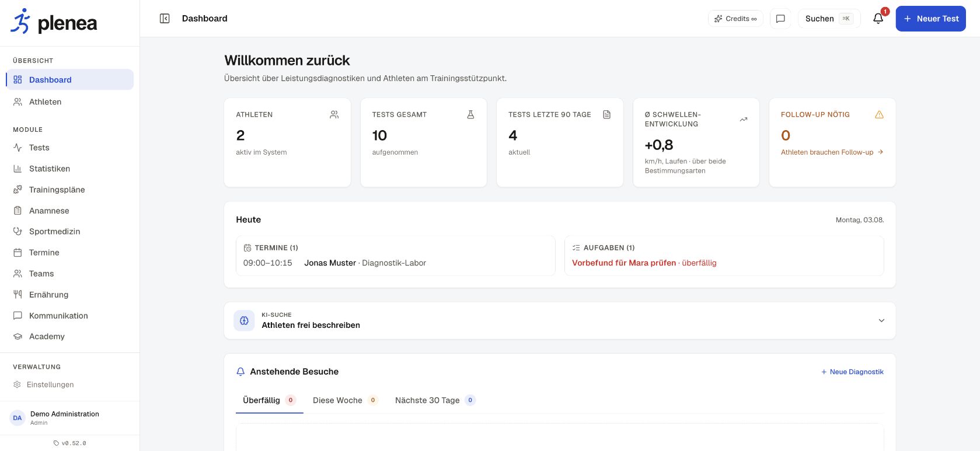Open Trainingspläne module

(x=70, y=190)
